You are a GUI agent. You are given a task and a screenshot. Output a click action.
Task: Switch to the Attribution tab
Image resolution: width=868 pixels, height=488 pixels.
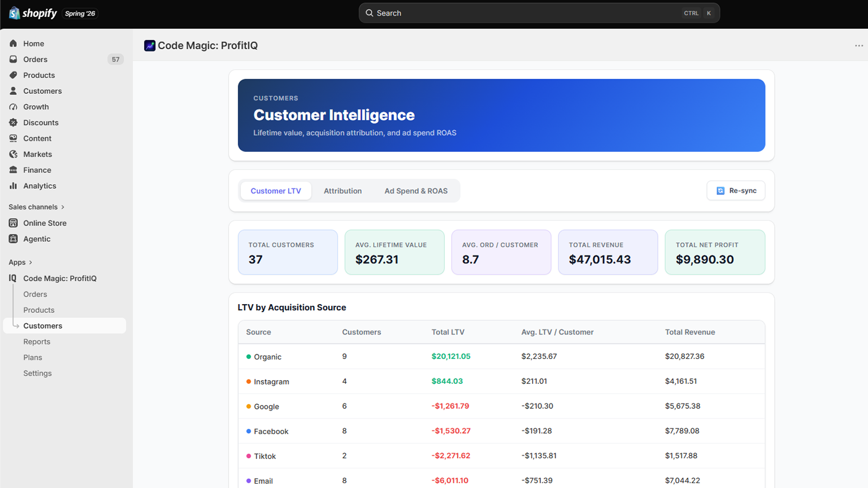coord(343,191)
